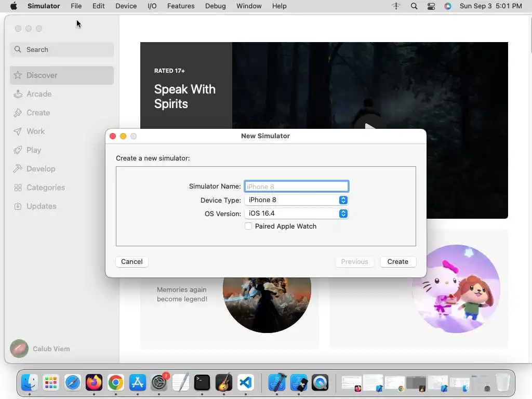Launch Safari from the dock

click(73, 383)
